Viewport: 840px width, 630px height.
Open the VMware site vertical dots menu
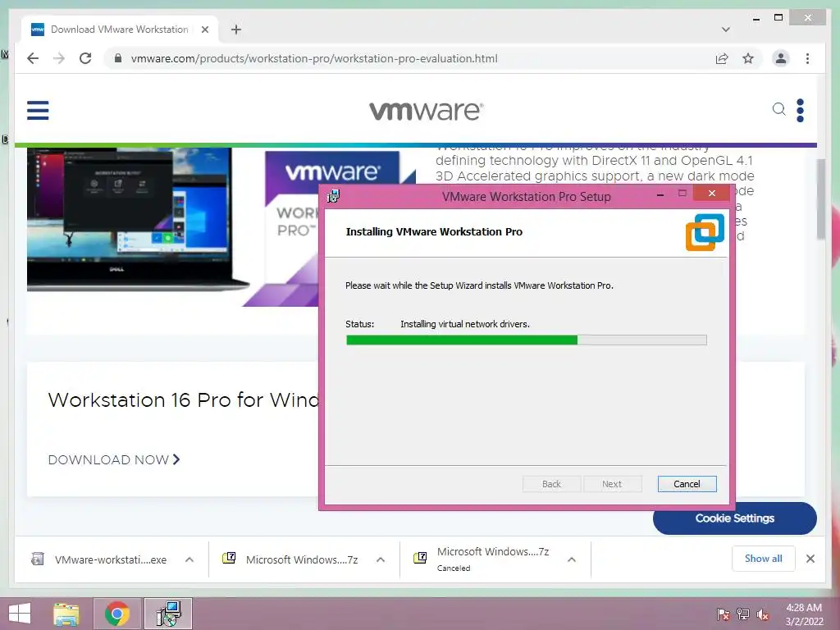[800, 111]
